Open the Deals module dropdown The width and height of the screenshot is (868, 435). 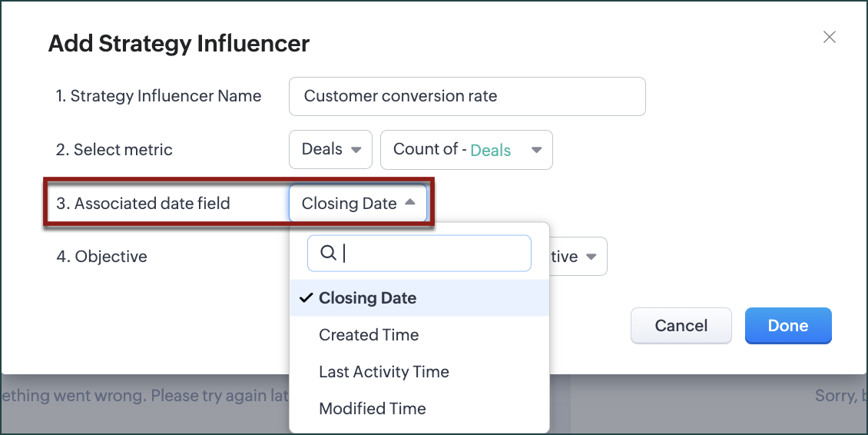click(330, 149)
